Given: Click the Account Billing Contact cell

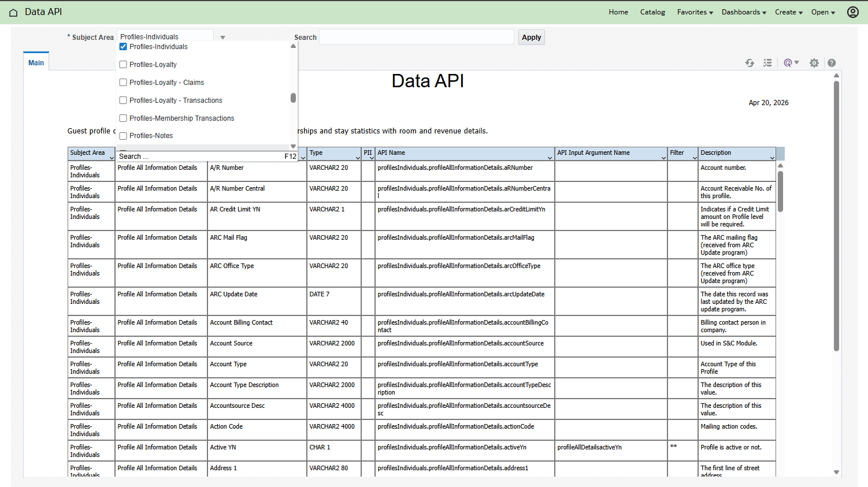Looking at the screenshot, I should [257, 326].
